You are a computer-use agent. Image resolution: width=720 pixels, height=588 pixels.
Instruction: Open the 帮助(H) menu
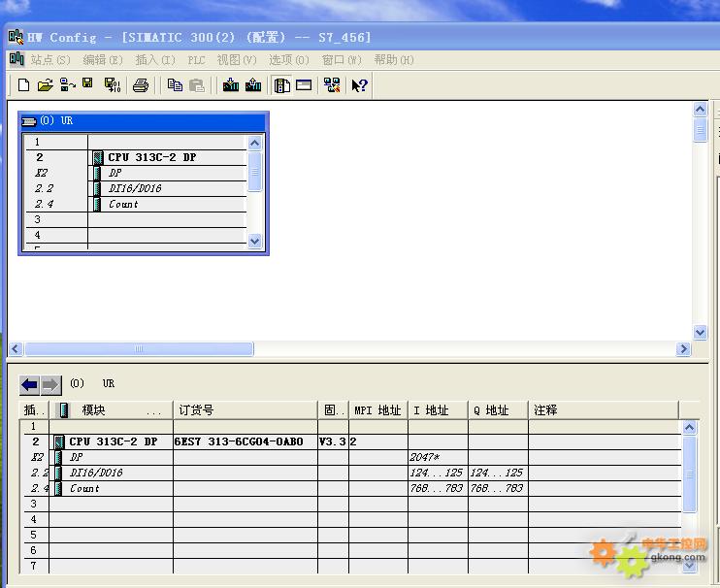pyautogui.click(x=394, y=59)
